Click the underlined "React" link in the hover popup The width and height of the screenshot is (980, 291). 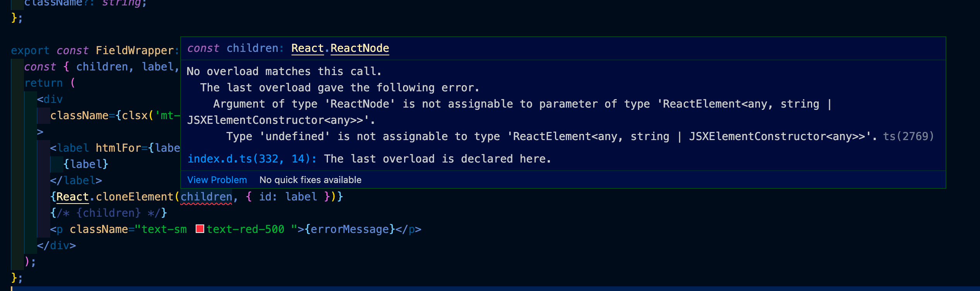[307, 48]
